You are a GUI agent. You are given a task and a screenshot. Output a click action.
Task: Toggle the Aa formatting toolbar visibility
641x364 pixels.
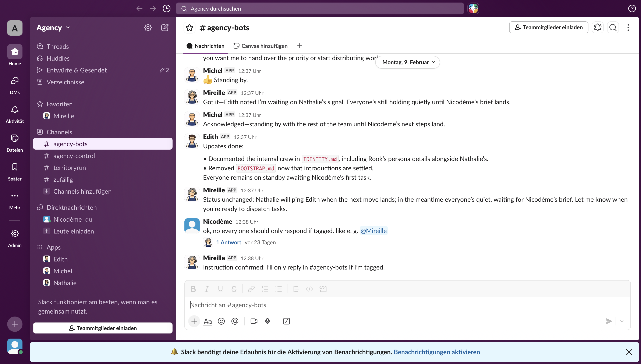[x=208, y=321]
